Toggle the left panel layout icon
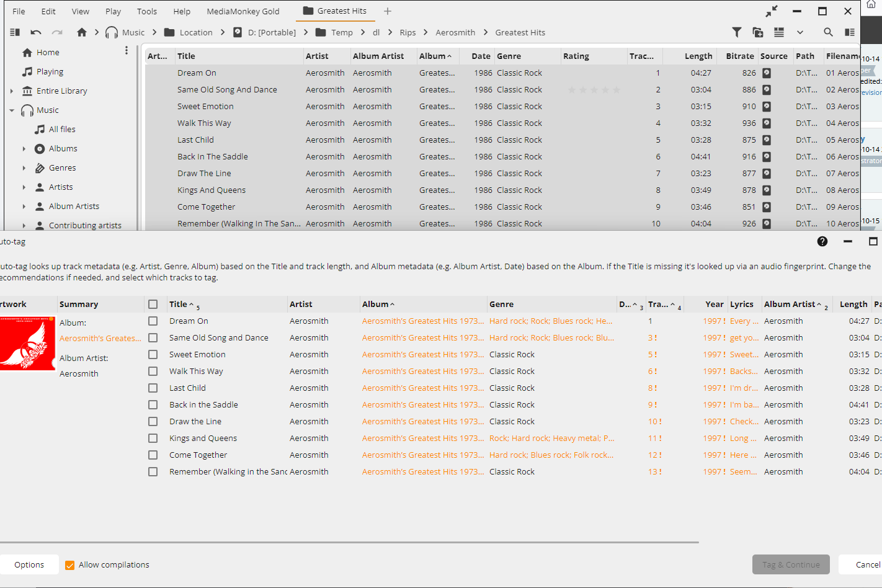The width and height of the screenshot is (882, 588). click(15, 32)
